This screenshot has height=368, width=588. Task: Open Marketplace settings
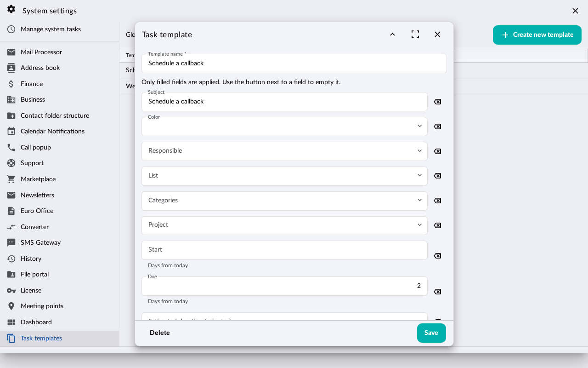60,179
